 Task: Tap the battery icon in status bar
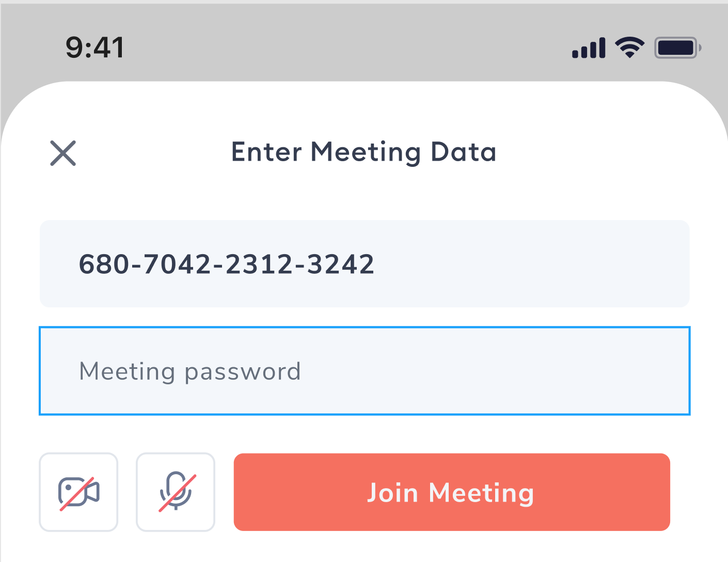click(677, 48)
